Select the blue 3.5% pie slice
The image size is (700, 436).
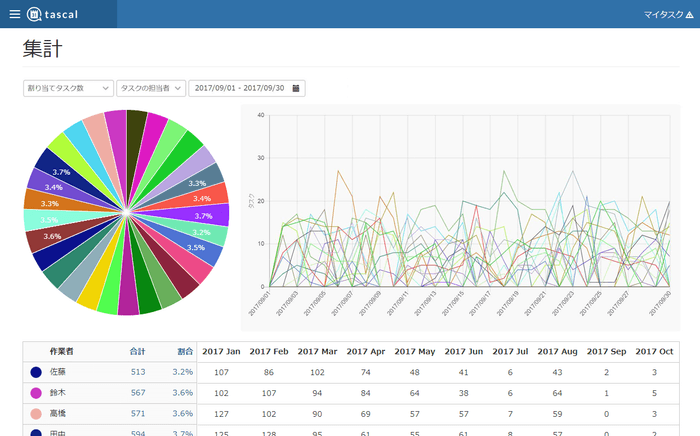[194, 247]
